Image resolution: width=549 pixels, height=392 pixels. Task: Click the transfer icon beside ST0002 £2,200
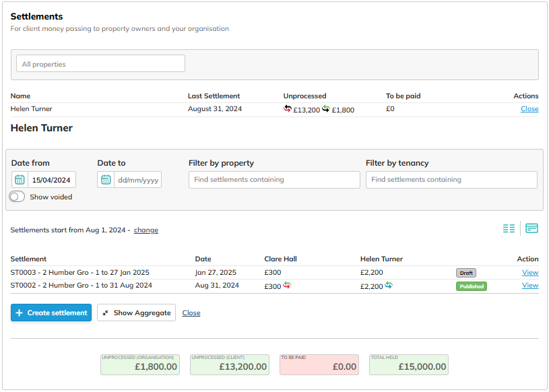point(389,286)
